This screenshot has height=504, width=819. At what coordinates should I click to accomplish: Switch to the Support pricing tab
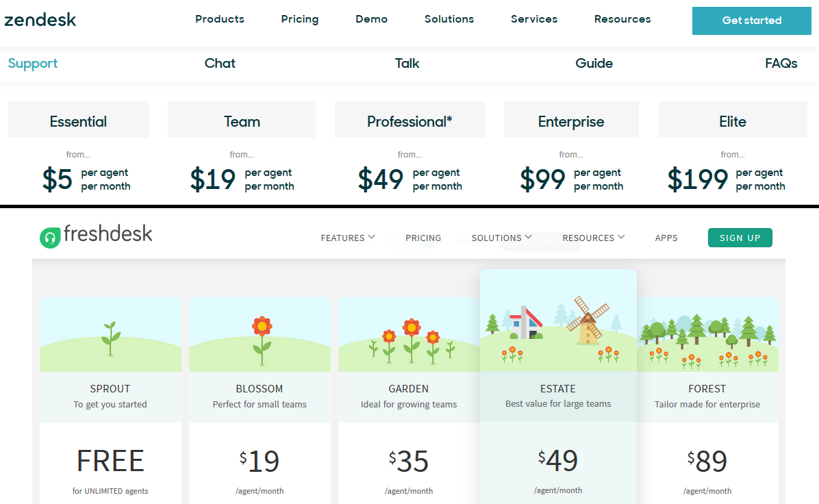33,64
